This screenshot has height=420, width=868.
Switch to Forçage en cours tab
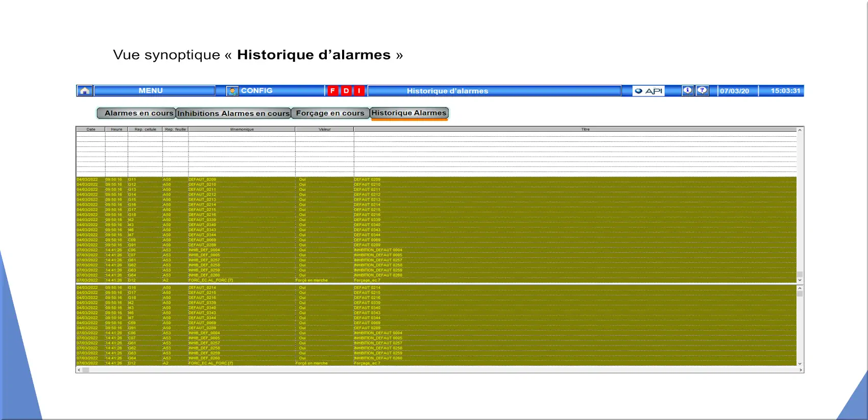[x=330, y=113]
